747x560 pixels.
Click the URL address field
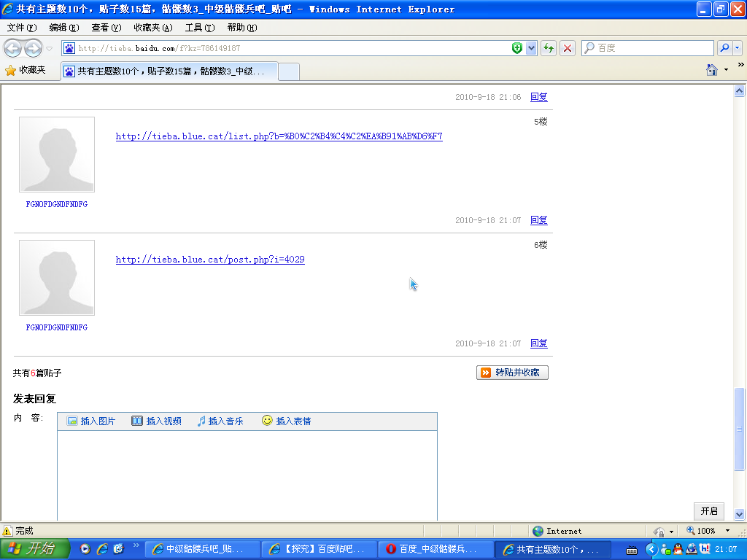coord(293,48)
